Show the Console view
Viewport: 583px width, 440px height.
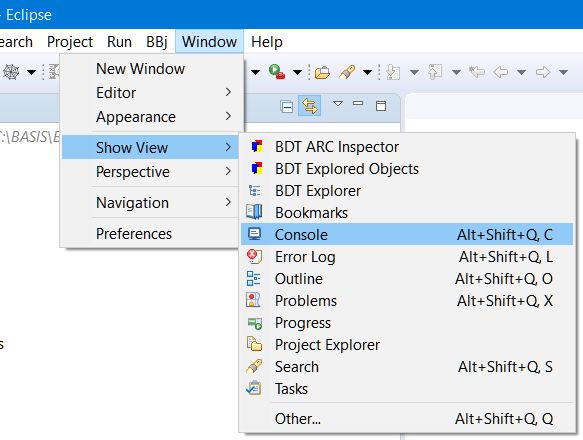pyautogui.click(x=407, y=234)
